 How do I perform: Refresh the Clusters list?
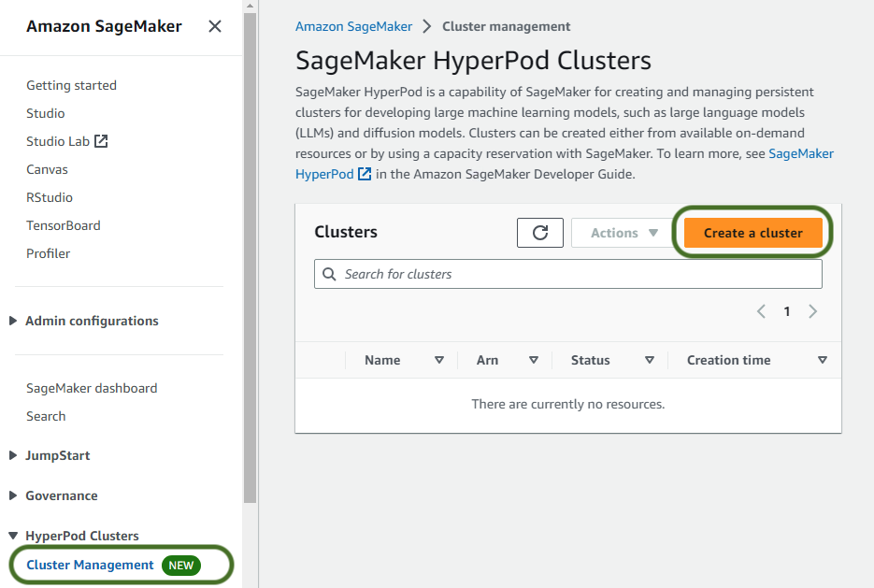tap(540, 233)
